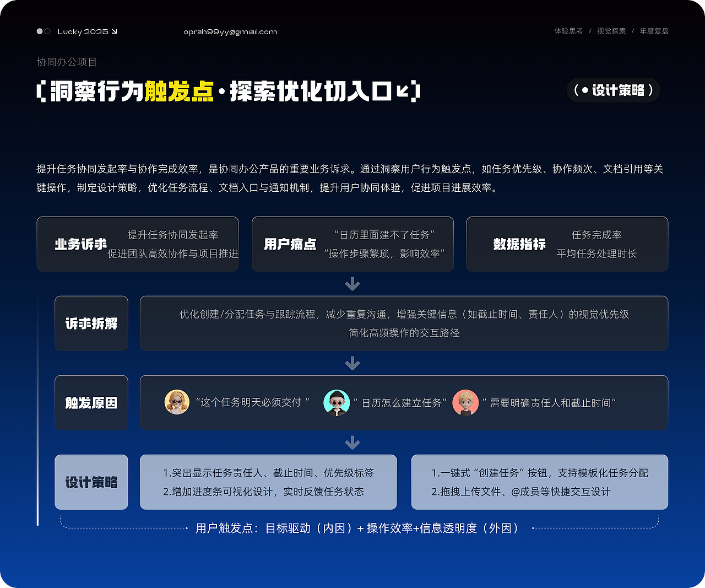
Task: Click the oprah99yy email address link
Action: (x=230, y=31)
